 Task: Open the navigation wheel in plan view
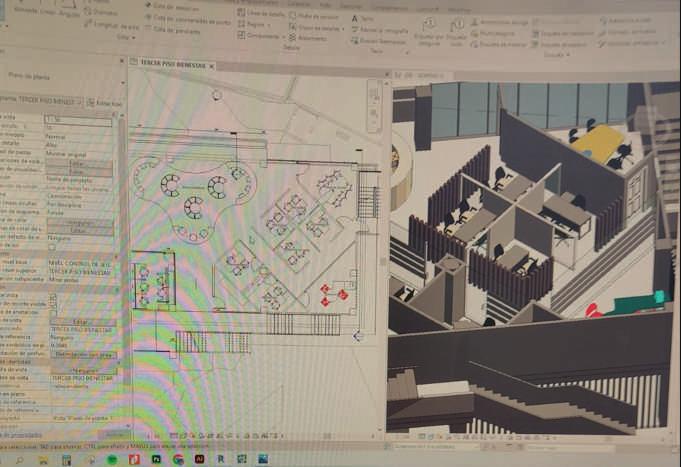pos(374,94)
